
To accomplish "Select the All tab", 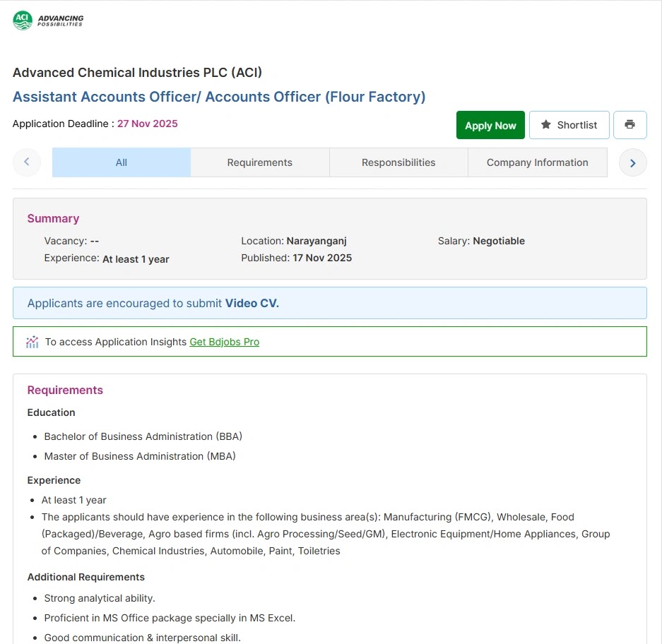I will [122, 162].
